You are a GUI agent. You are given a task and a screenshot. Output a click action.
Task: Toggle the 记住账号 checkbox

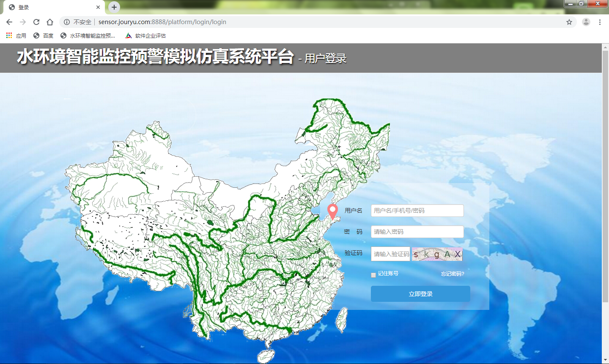[373, 275]
